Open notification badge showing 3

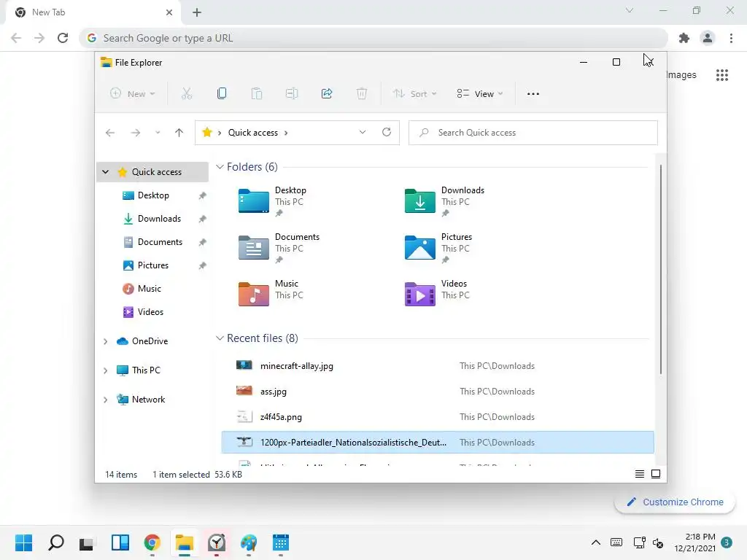(727, 542)
